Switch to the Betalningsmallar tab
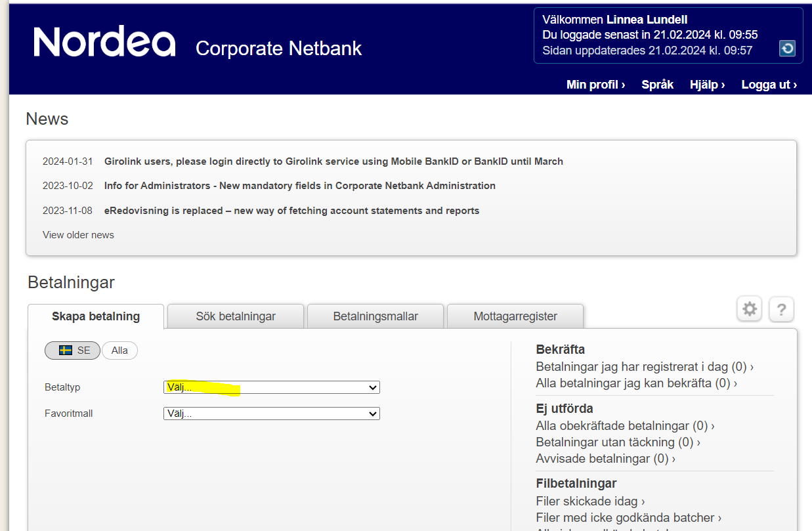 point(375,316)
